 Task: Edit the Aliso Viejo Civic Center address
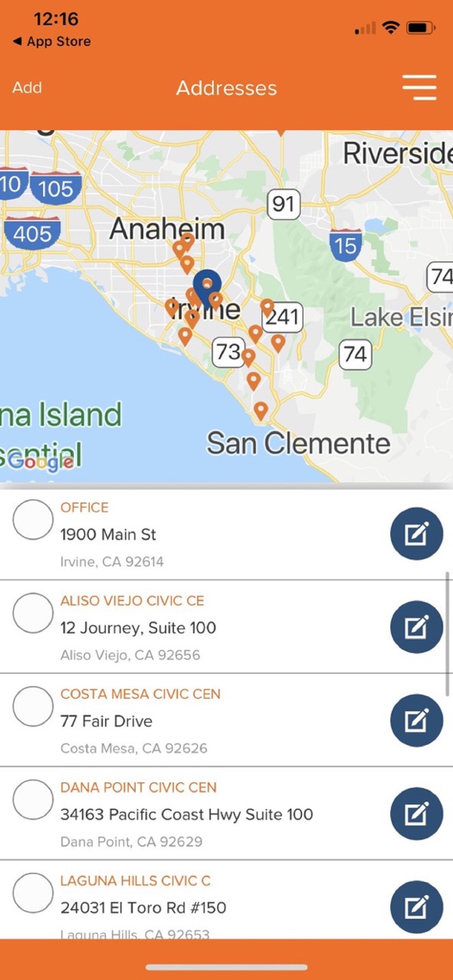pyautogui.click(x=416, y=627)
